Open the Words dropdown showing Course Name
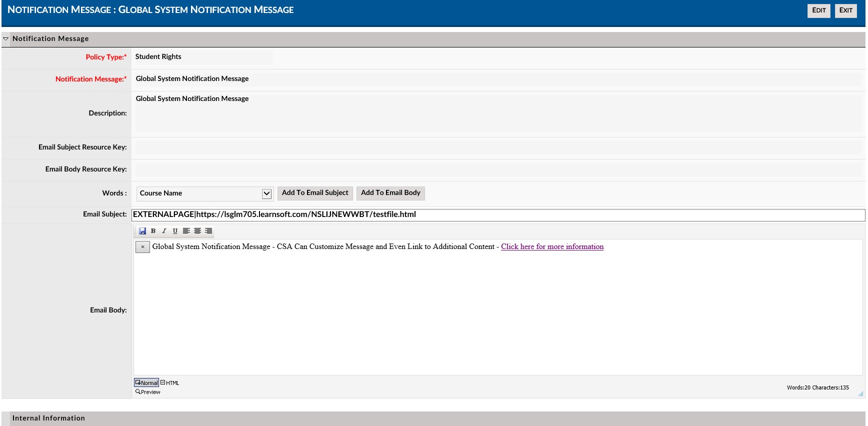 click(x=204, y=193)
